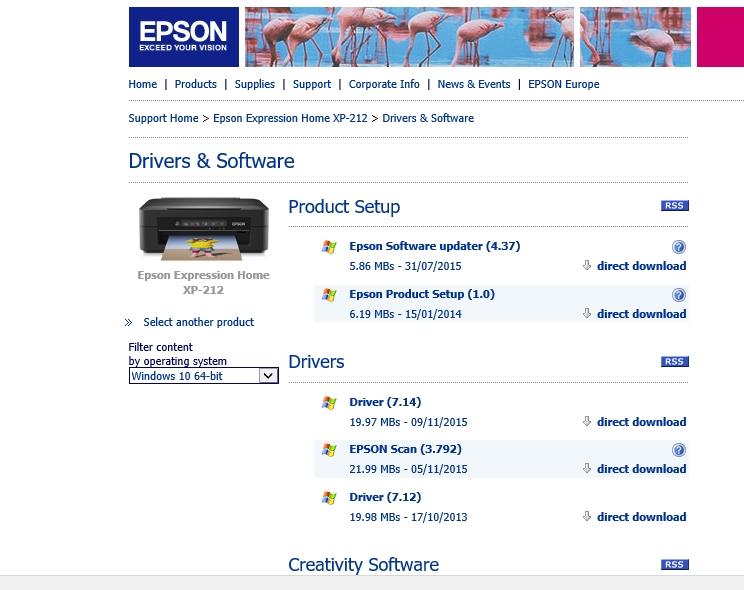Open EPSON Europe menu item
The image size is (744, 590).
564,84
